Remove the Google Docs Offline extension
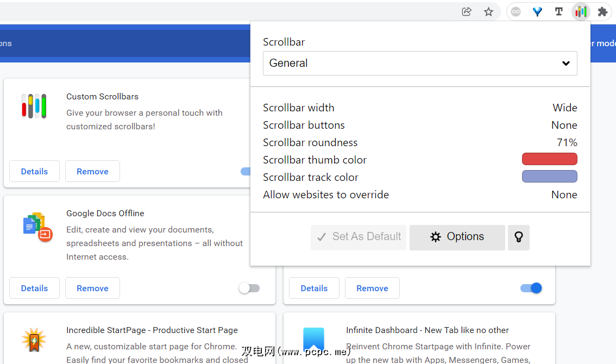This screenshot has height=364, width=616. (92, 288)
